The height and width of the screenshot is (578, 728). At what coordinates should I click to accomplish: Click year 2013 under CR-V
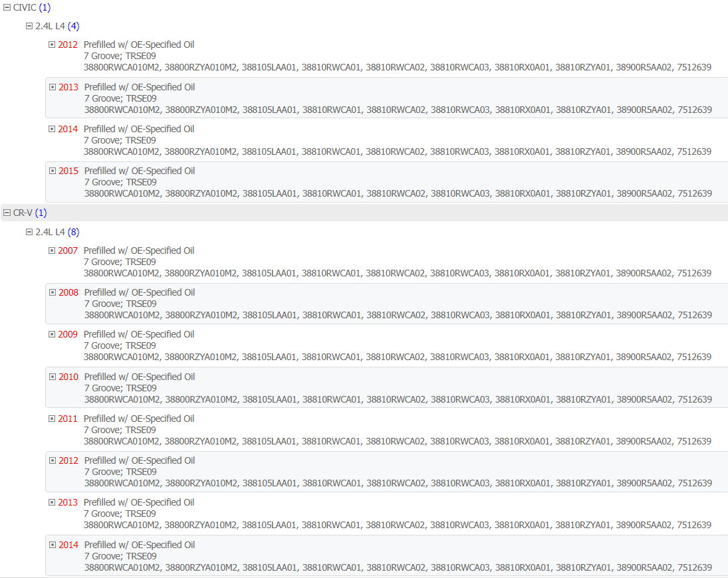(x=68, y=502)
